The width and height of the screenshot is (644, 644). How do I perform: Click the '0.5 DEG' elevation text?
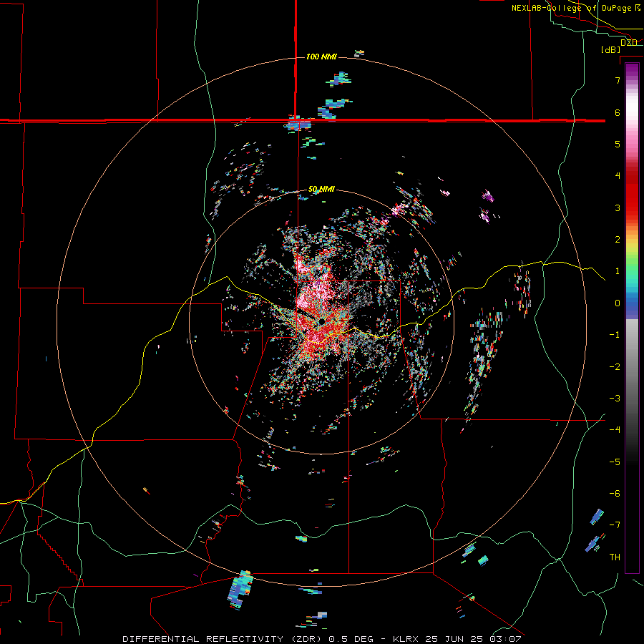351,639
